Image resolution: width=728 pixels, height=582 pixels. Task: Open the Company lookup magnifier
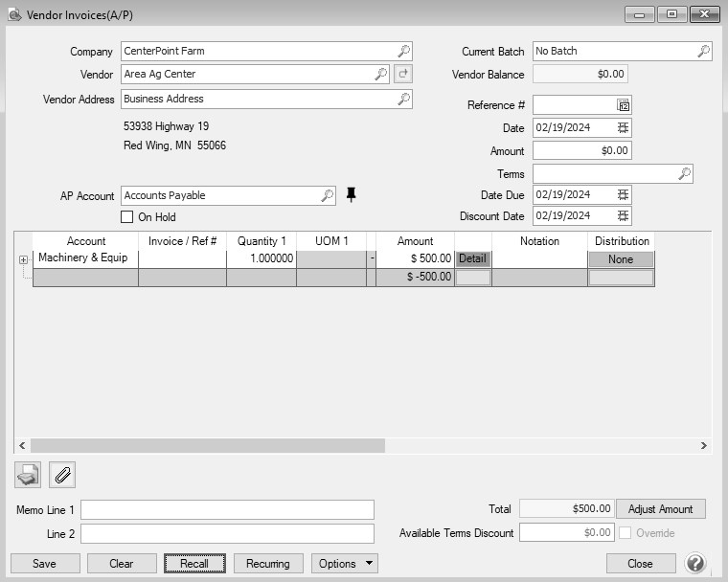404,51
